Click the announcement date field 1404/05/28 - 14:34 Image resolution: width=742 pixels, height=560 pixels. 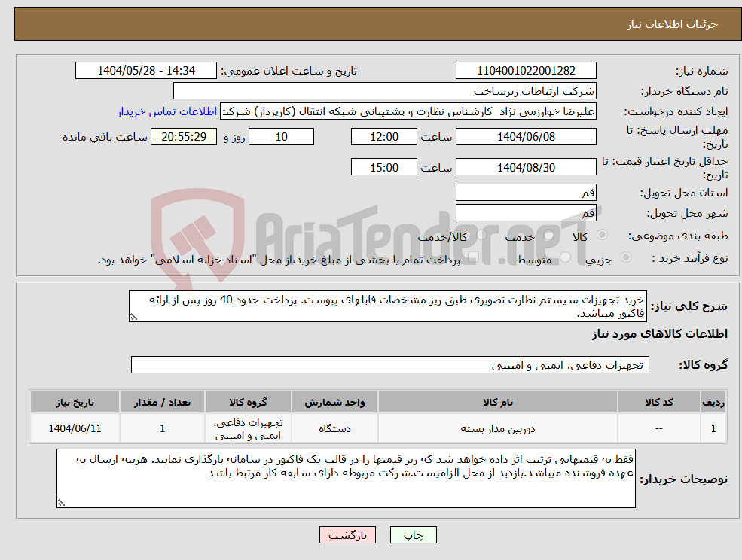(145, 71)
